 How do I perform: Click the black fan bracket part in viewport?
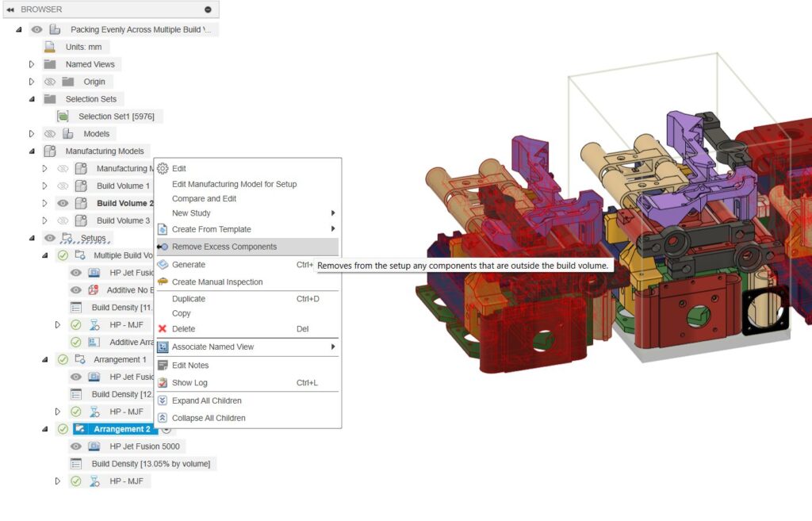point(766,312)
